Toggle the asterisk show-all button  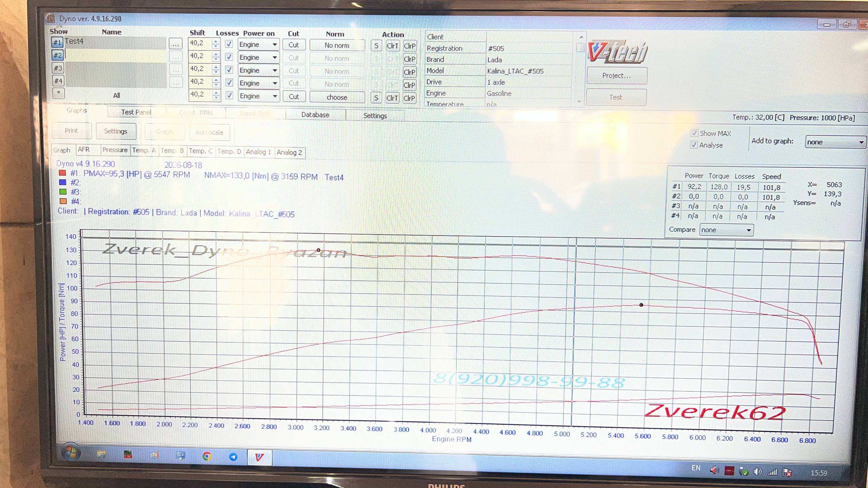coord(59,93)
